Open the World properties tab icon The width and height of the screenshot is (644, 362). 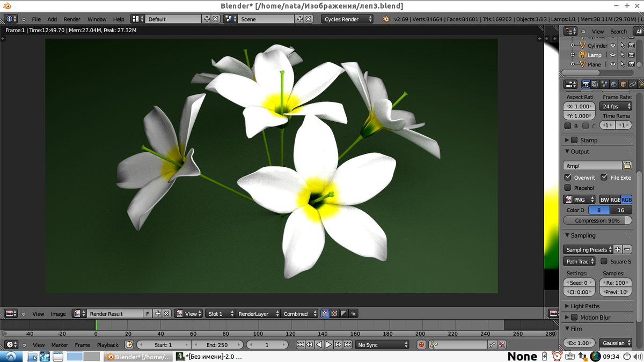pos(613,84)
